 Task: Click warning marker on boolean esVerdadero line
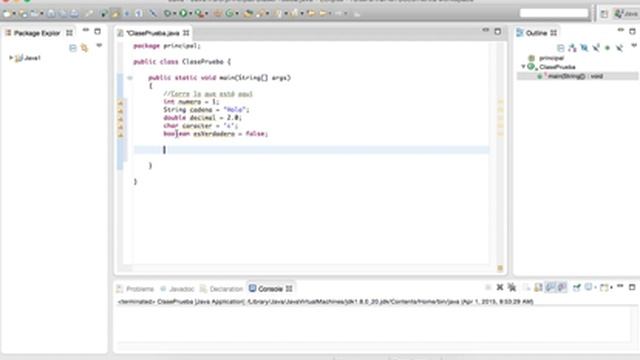(x=120, y=134)
